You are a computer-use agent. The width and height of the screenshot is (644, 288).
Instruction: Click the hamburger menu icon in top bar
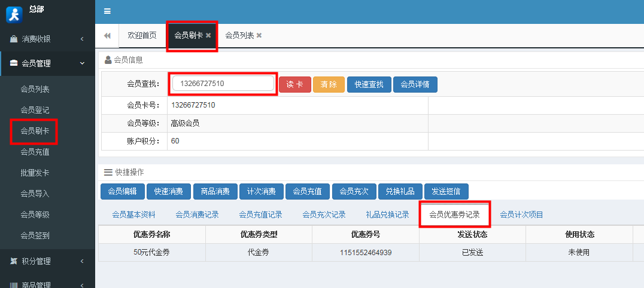tap(107, 11)
